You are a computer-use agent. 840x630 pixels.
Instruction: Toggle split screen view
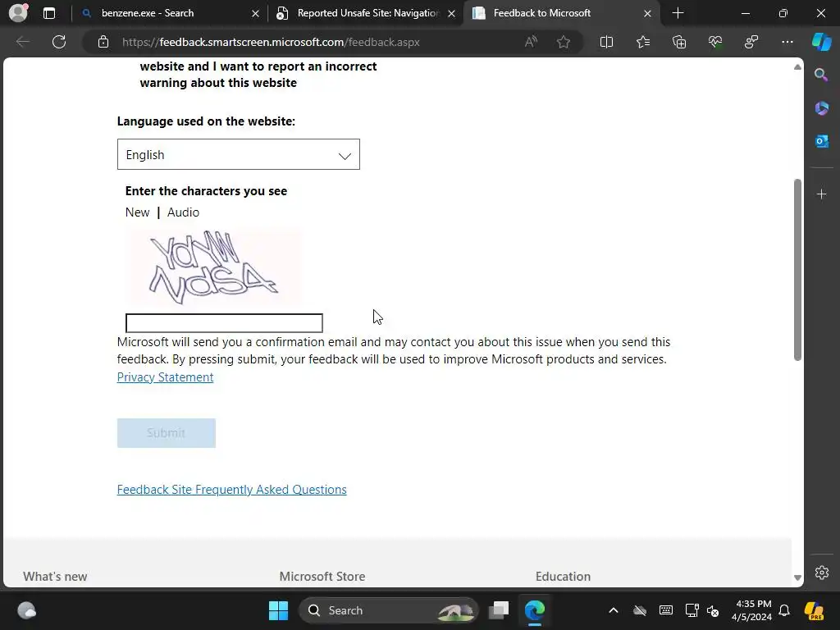[606, 42]
